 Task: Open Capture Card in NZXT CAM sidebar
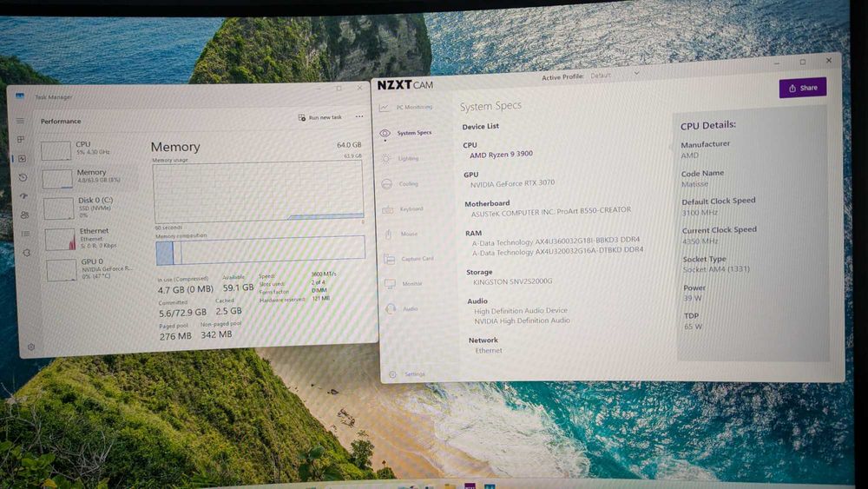[410, 259]
